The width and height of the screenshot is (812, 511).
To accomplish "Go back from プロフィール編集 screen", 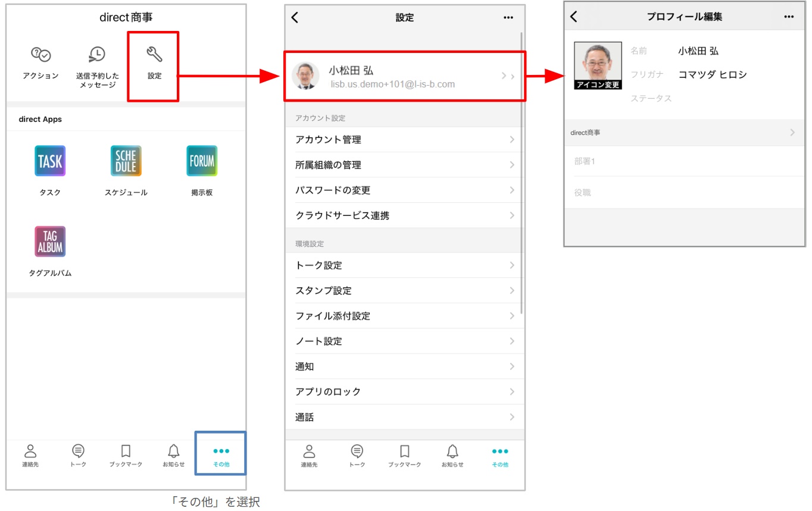I will tap(574, 17).
